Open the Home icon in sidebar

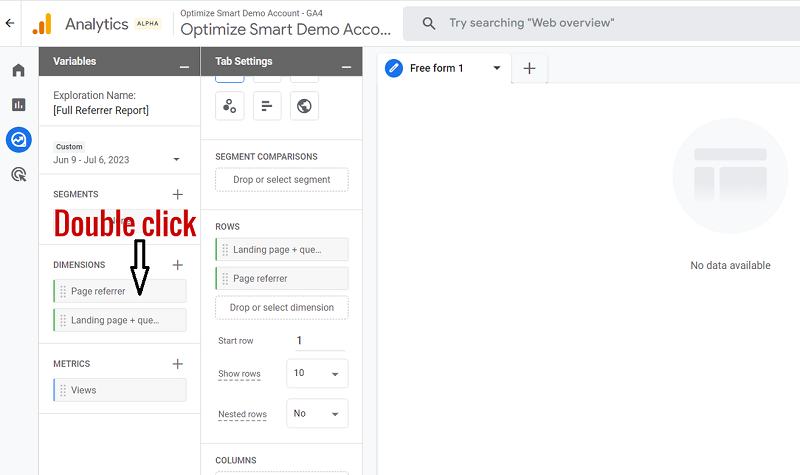coord(18,71)
